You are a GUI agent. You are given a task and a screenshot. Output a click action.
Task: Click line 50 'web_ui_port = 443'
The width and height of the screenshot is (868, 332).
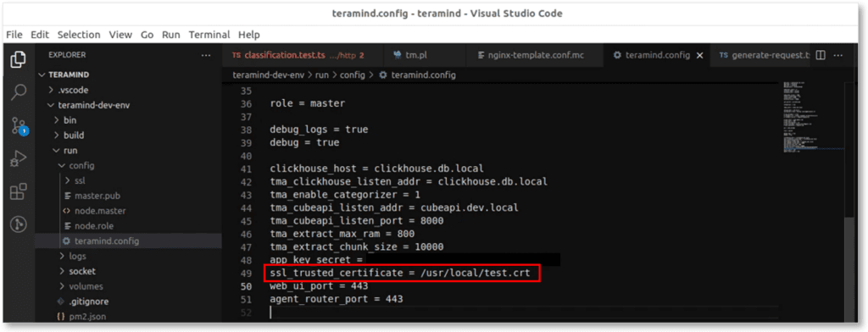319,286
